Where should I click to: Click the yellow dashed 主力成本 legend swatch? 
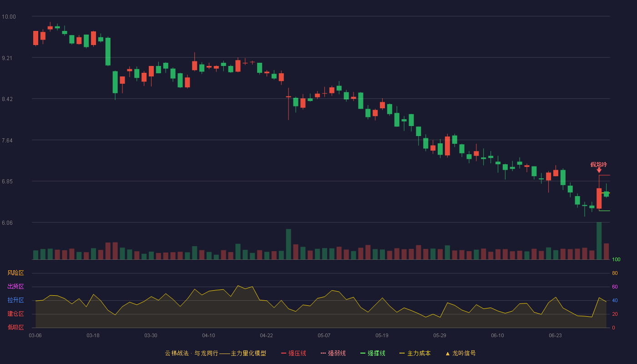pos(402,354)
